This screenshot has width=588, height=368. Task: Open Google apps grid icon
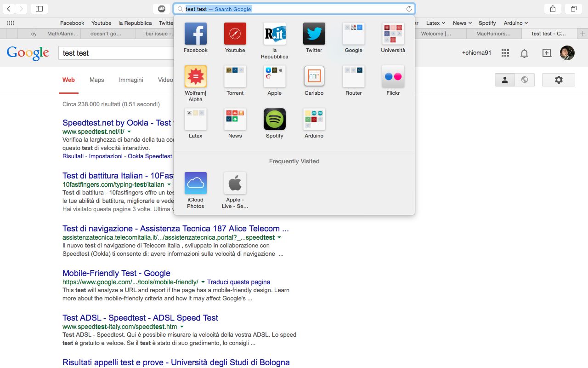click(x=505, y=53)
